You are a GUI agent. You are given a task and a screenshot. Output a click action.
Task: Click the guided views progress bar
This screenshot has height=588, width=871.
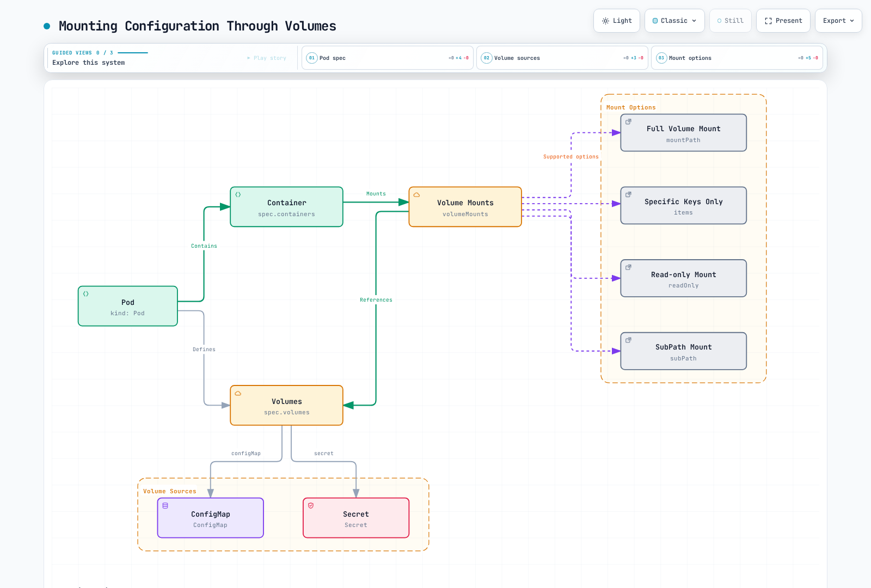[x=133, y=53]
